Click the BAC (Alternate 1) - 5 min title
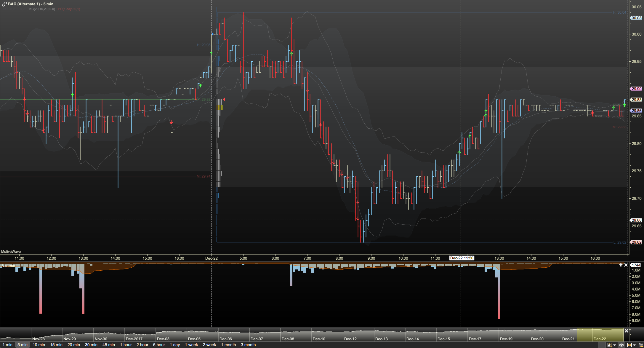The width and height of the screenshot is (644, 348). tap(31, 4)
